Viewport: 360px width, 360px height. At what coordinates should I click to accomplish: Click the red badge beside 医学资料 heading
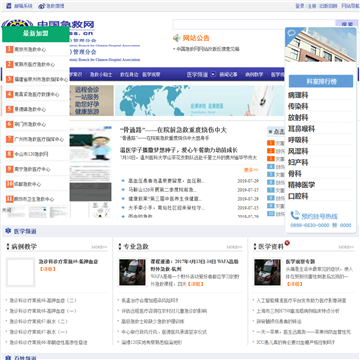[287, 243]
